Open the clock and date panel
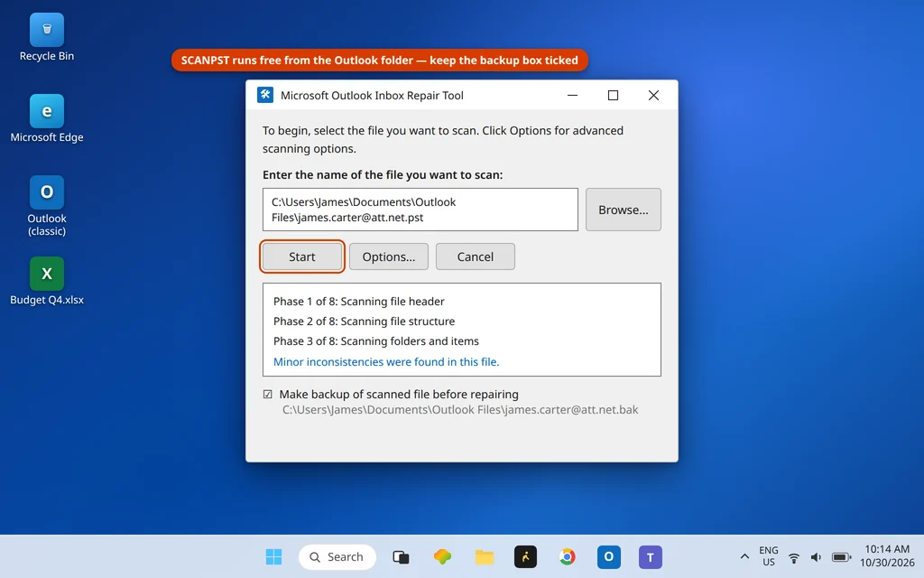This screenshot has width=924, height=578. point(887,556)
